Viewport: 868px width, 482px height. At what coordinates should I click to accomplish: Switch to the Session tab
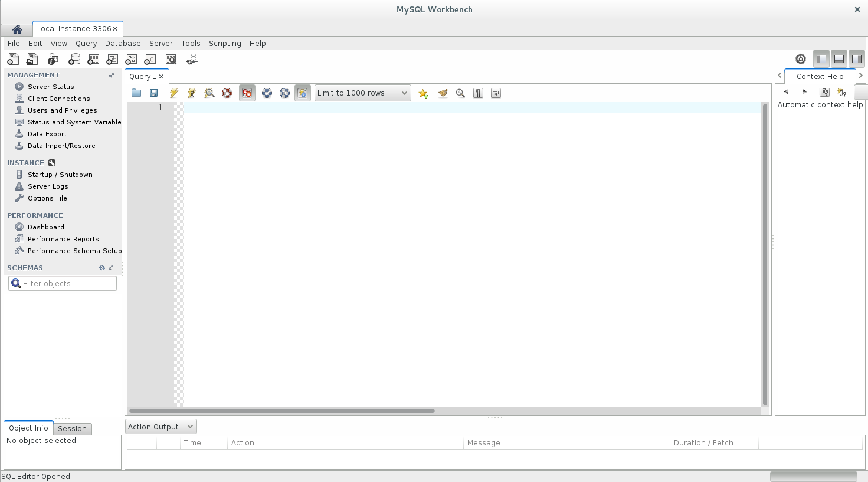pos(72,429)
